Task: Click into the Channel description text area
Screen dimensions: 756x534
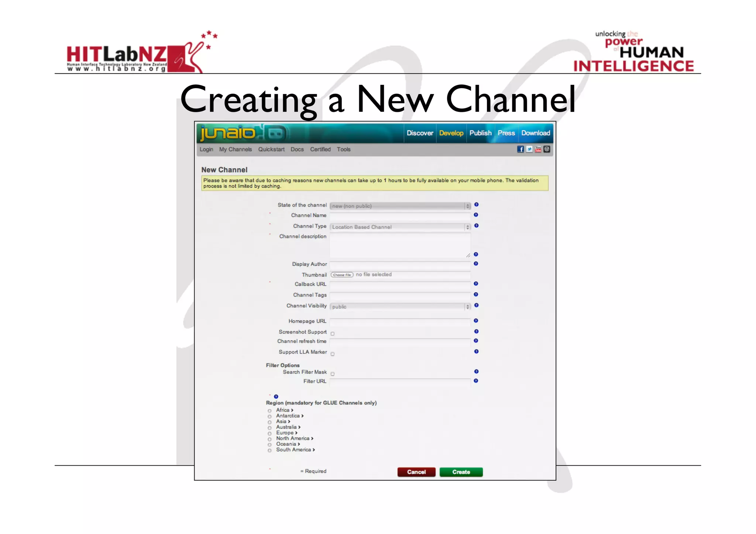Action: click(x=400, y=245)
